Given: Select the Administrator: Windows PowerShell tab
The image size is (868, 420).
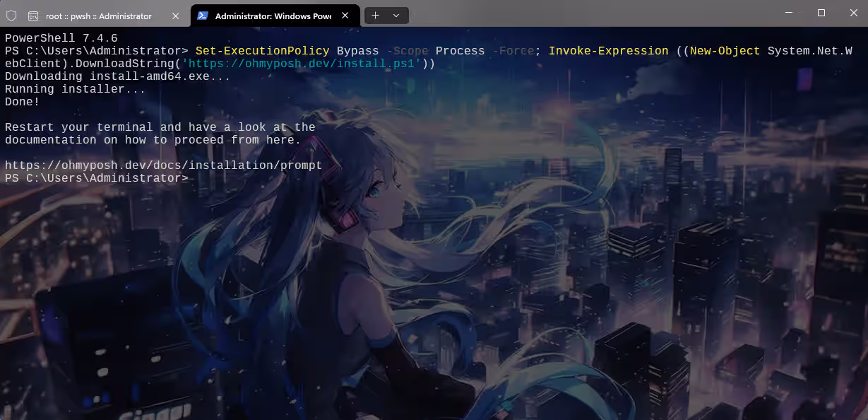Looking at the screenshot, I should pyautogui.click(x=272, y=16).
